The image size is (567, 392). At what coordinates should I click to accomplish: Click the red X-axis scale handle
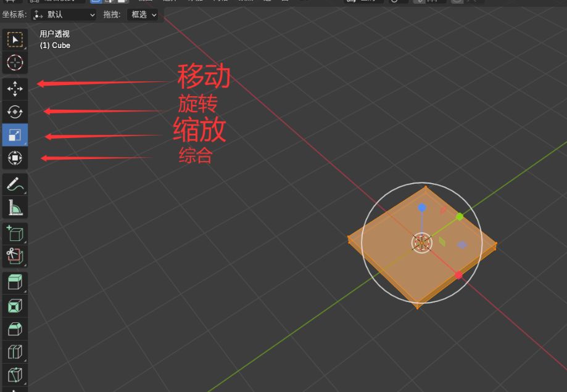458,276
